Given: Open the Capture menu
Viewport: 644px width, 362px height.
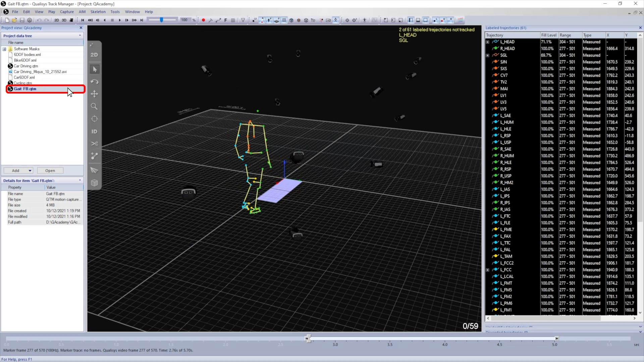Looking at the screenshot, I should click(x=67, y=12).
